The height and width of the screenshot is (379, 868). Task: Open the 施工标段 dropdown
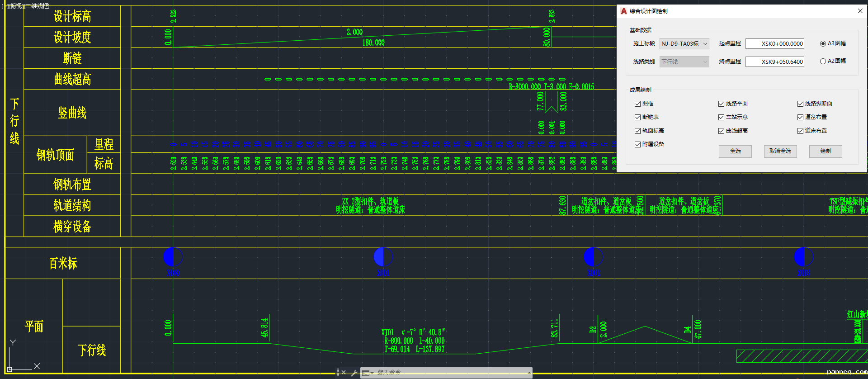(684, 44)
